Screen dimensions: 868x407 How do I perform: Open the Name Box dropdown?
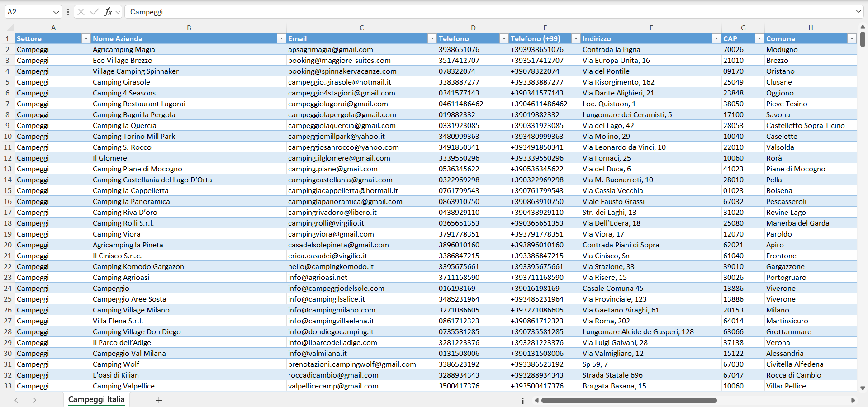click(56, 12)
